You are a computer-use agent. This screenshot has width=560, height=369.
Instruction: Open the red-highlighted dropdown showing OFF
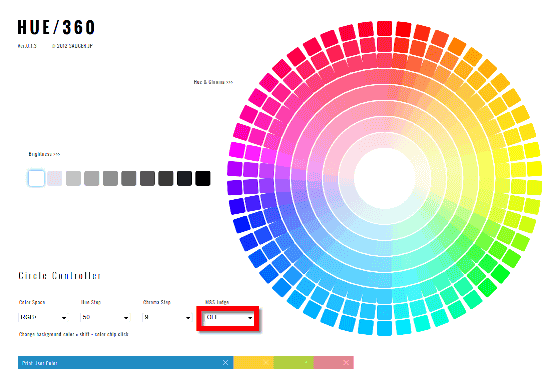(x=229, y=317)
